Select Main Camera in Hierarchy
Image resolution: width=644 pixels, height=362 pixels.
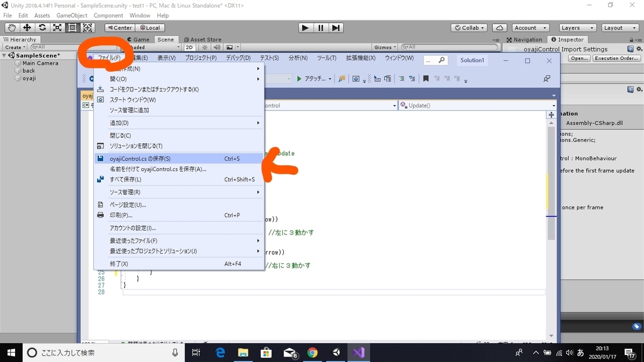[x=40, y=63]
